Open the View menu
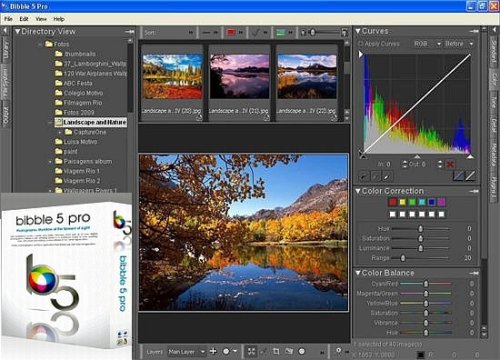 tap(41, 19)
